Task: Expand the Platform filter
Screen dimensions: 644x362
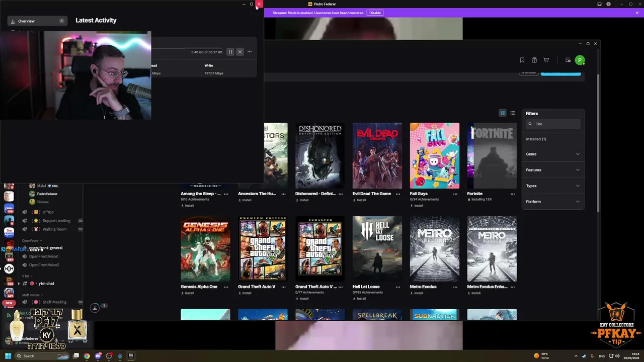Action: tap(553, 202)
